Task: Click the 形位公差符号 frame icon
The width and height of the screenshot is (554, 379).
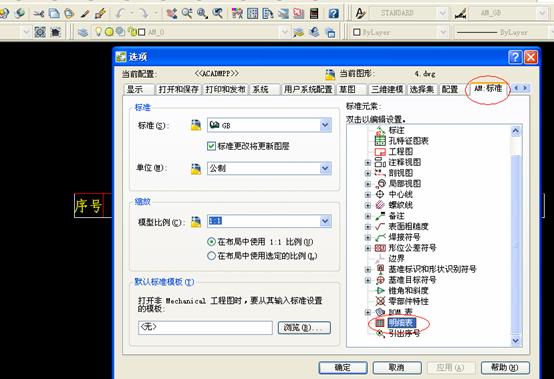Action: pos(380,248)
